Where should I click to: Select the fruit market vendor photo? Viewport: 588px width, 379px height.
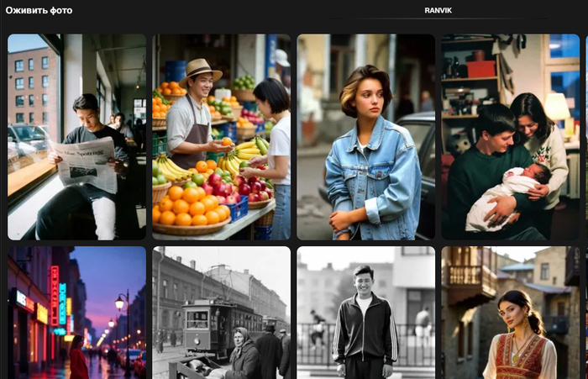(x=221, y=137)
